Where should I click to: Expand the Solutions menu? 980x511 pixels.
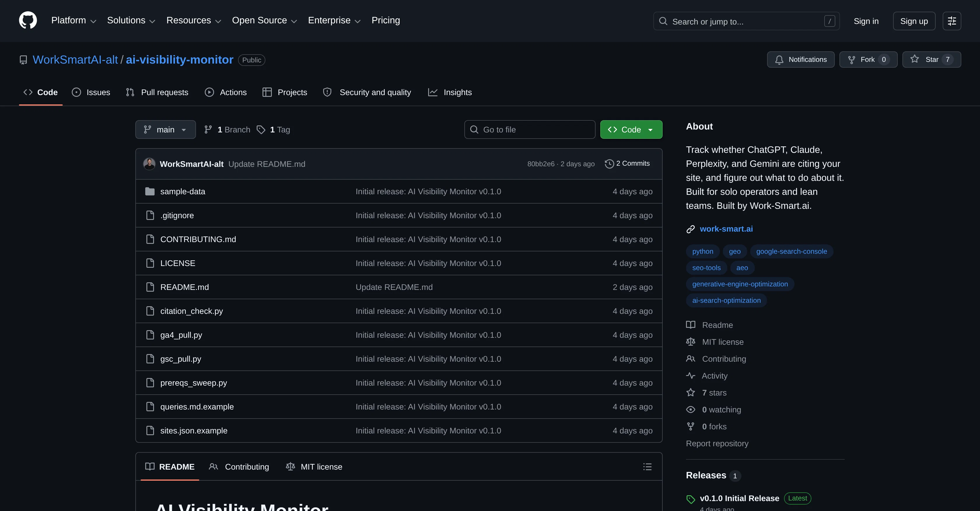[x=131, y=20]
